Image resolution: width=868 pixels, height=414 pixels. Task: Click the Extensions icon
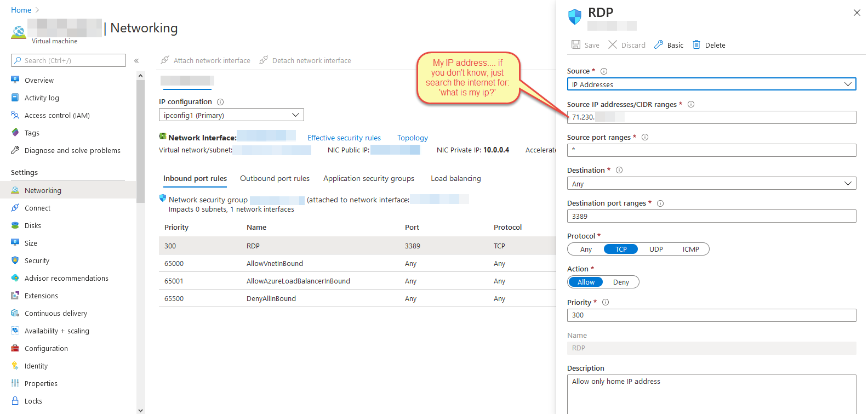[15, 296]
